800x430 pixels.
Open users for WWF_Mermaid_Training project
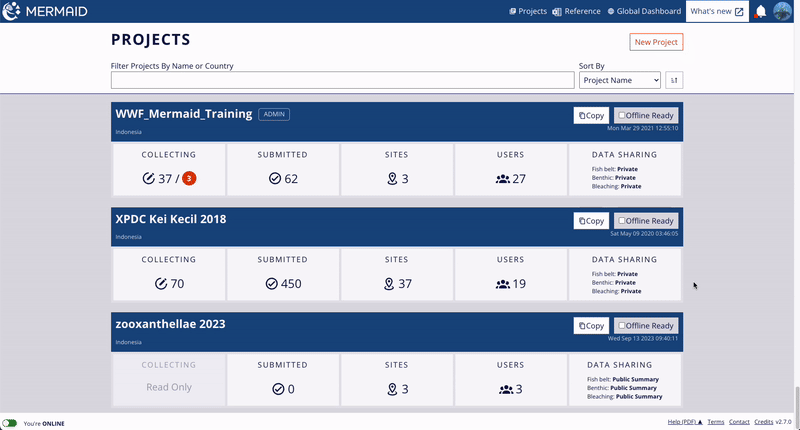pos(511,178)
